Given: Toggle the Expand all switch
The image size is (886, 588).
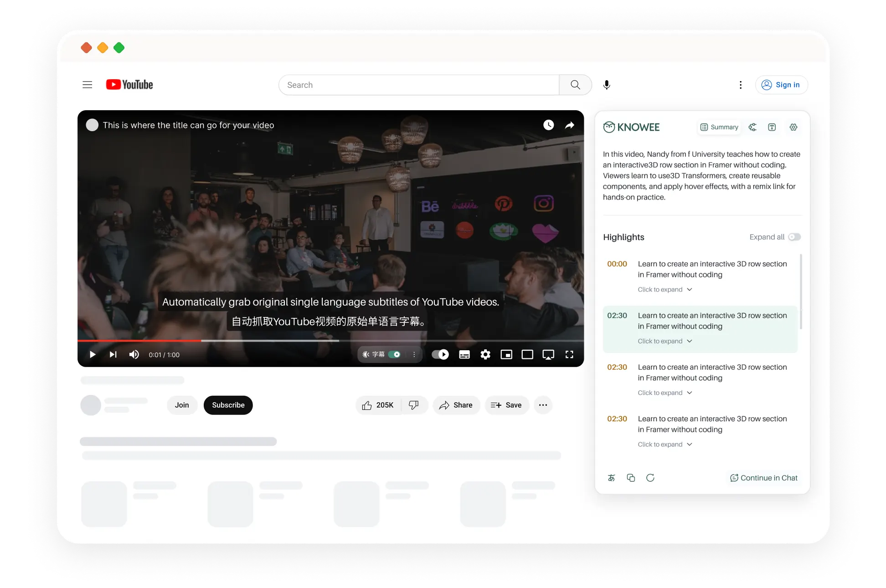Looking at the screenshot, I should (794, 237).
